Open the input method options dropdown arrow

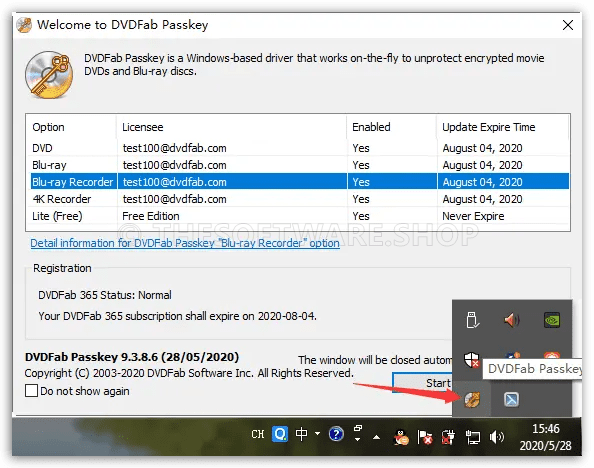coord(317,433)
